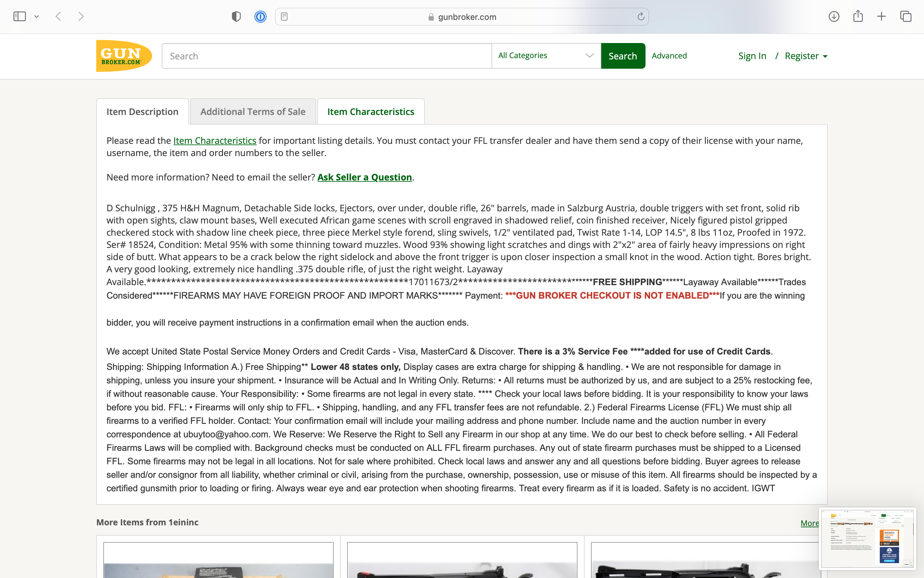Open the third seller item thumbnail
Screen dimensions: 924x578
tap(706, 560)
